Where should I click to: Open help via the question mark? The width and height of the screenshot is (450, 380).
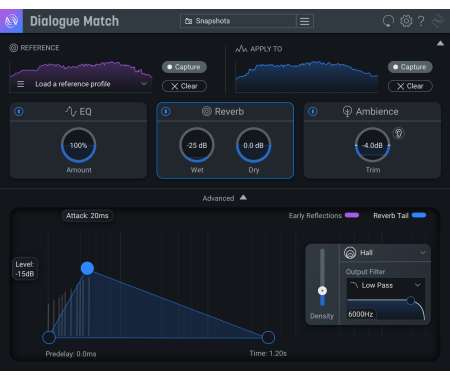tap(421, 21)
